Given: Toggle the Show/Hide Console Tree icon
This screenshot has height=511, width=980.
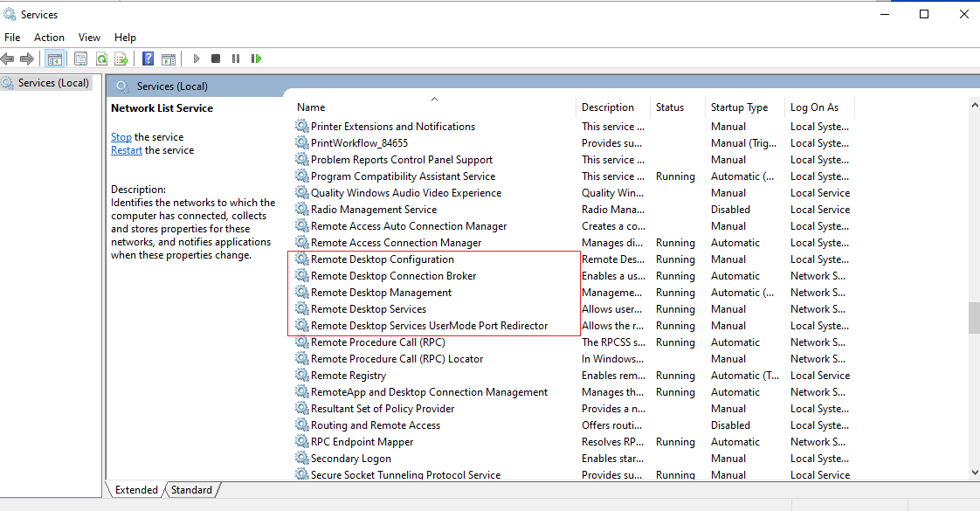Looking at the screenshot, I should click(x=55, y=59).
